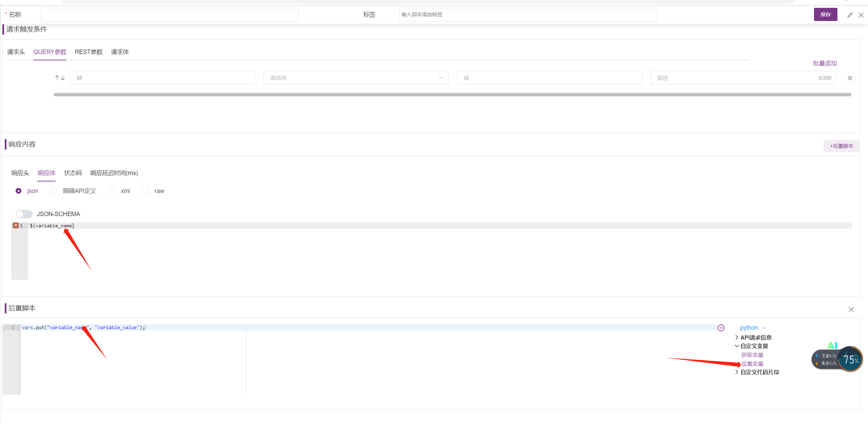This screenshot has height=423, width=868.
Task: Close the 后置脚本 section with its X icon
Action: pos(852,309)
